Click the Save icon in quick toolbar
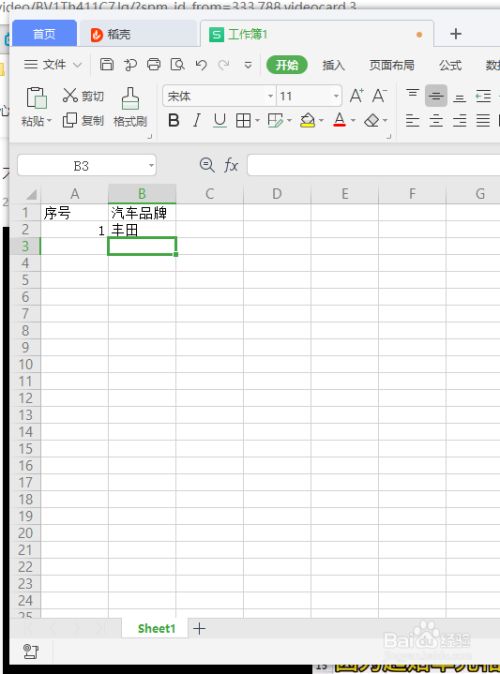This screenshot has width=500, height=674. click(x=107, y=64)
